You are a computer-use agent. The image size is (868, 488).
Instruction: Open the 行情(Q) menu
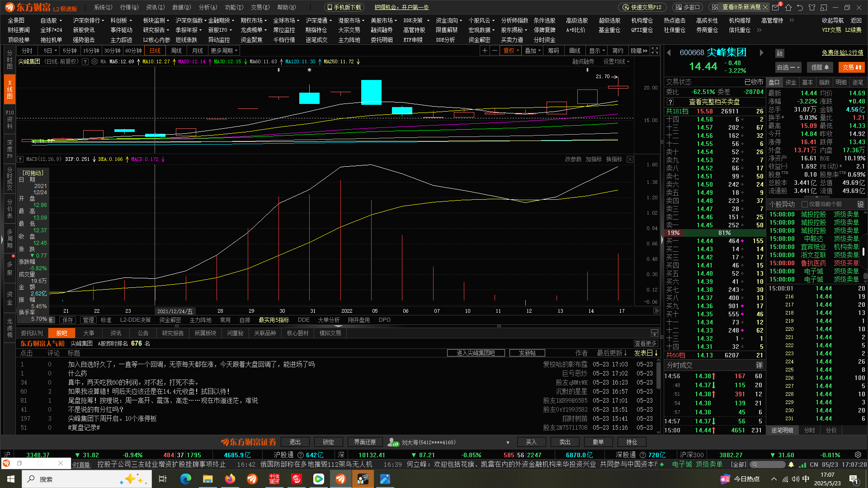coord(129,7)
